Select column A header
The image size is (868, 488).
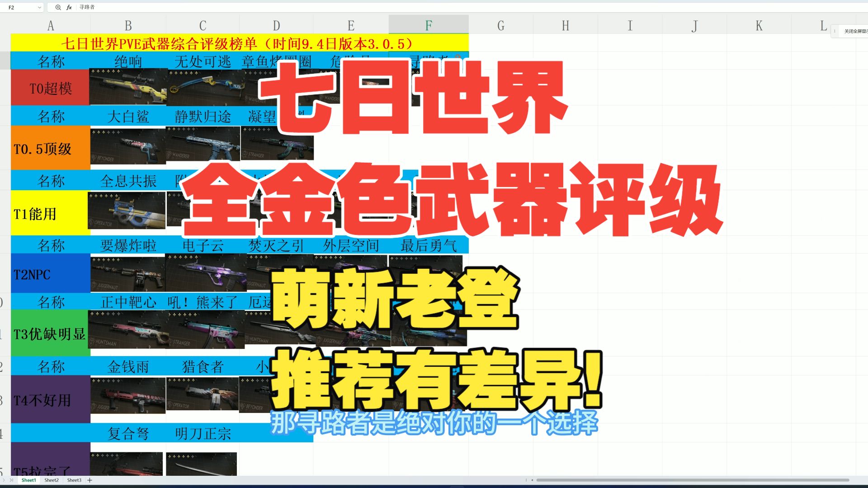(x=51, y=26)
